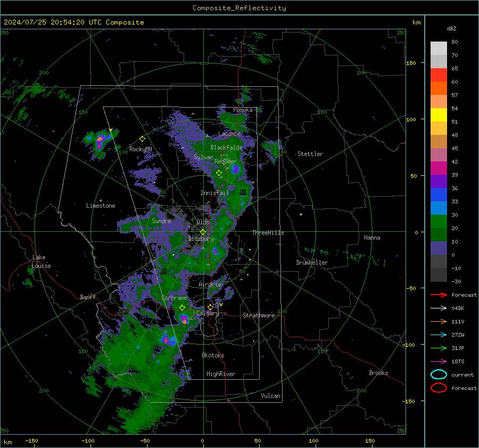Select the RedDeer label on the map
The width and height of the screenshot is (479, 448).
[x=226, y=161]
